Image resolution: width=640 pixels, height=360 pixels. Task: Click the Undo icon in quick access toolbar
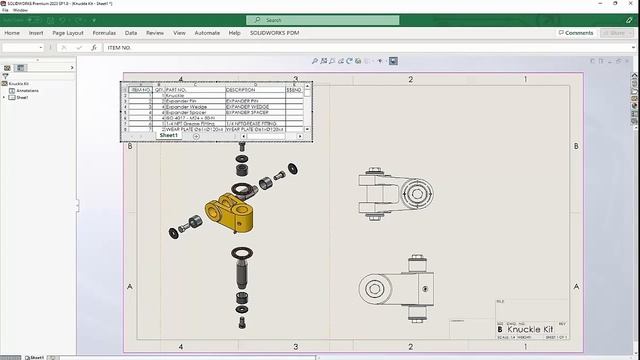(62, 20)
